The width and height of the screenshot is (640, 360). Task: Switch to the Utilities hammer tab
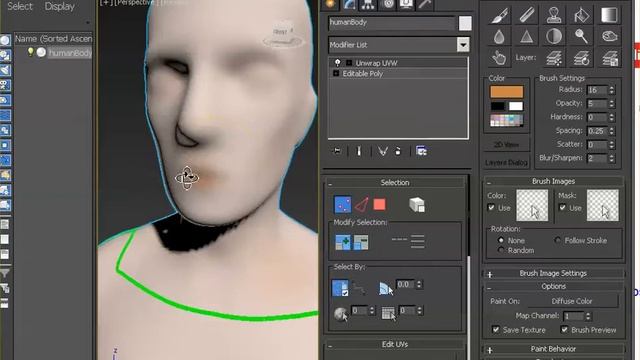tap(424, 4)
